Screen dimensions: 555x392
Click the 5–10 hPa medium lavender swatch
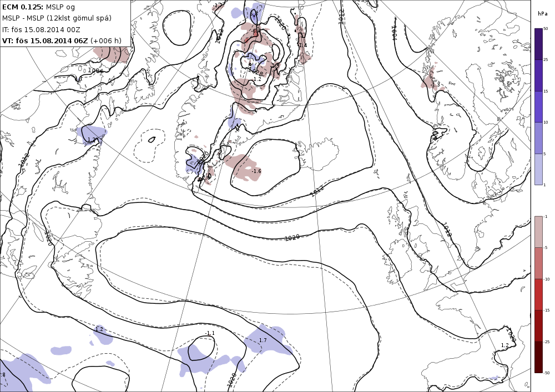[538, 138]
